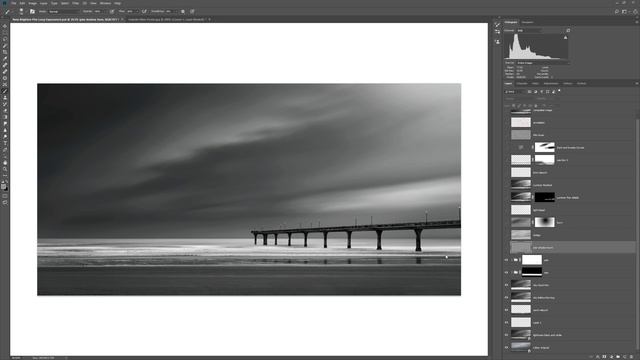Click the histogram cached data warning triangle

pos(565,38)
